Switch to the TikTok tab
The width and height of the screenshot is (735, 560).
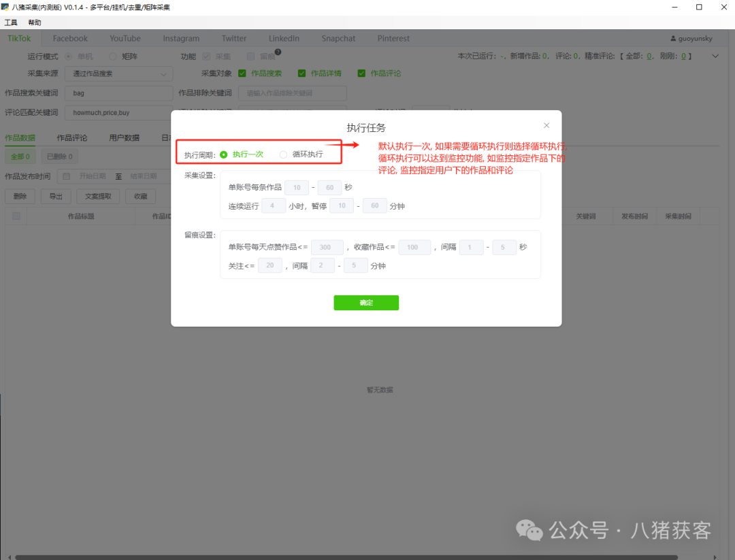pyautogui.click(x=19, y=38)
